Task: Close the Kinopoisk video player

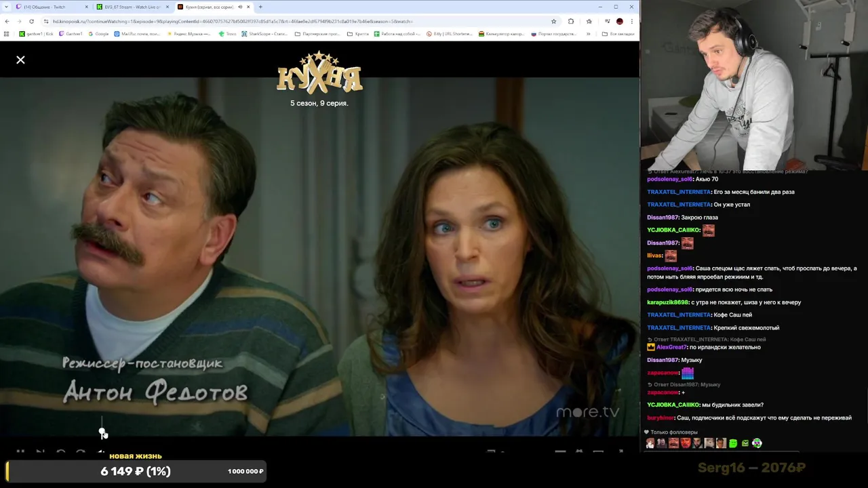Action: 20,60
